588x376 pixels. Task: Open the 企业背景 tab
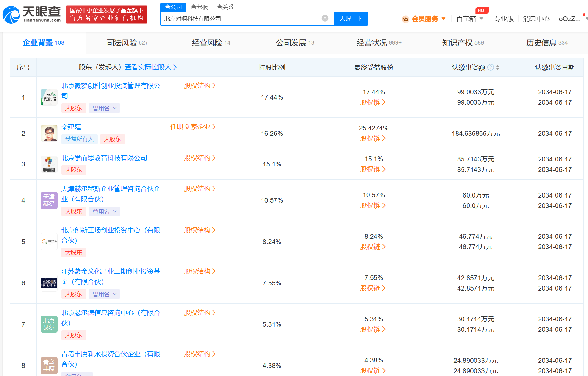coord(44,43)
